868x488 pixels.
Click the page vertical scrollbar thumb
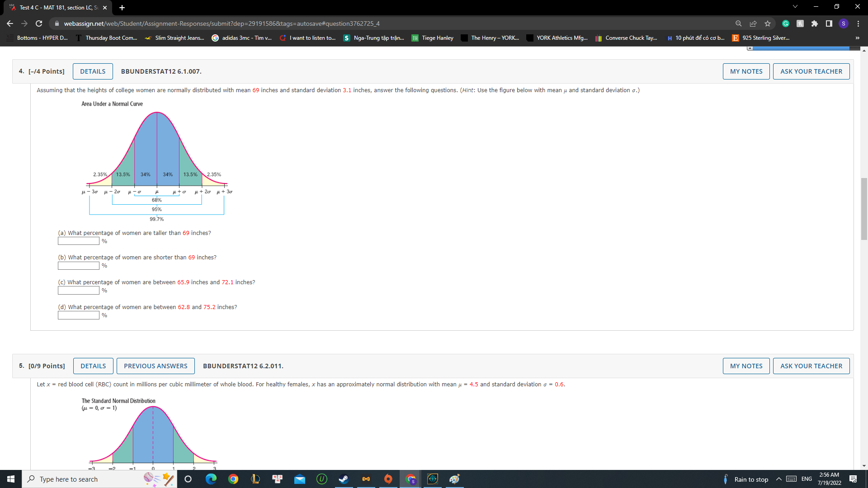pos(864,208)
